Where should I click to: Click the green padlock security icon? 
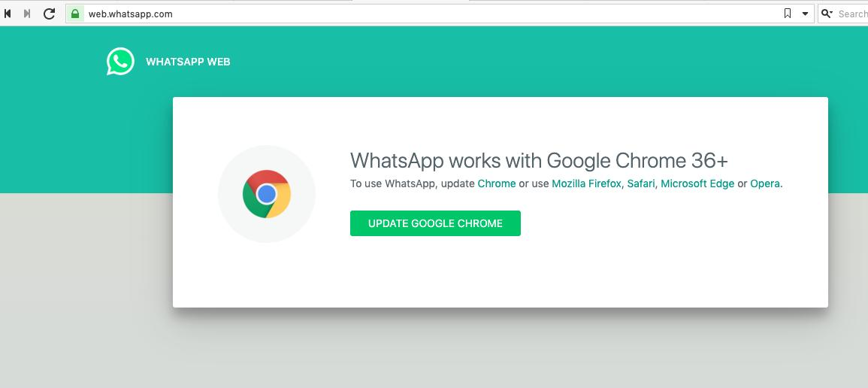point(75,14)
